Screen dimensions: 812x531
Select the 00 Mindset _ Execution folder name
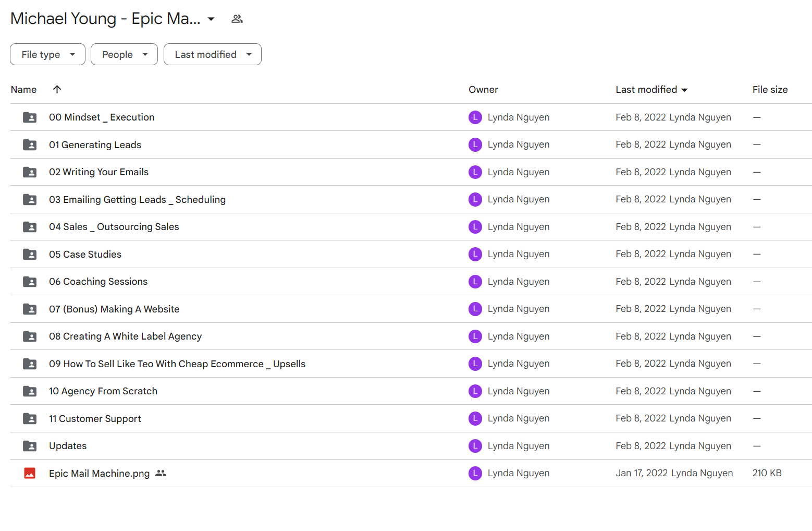pyautogui.click(x=102, y=117)
